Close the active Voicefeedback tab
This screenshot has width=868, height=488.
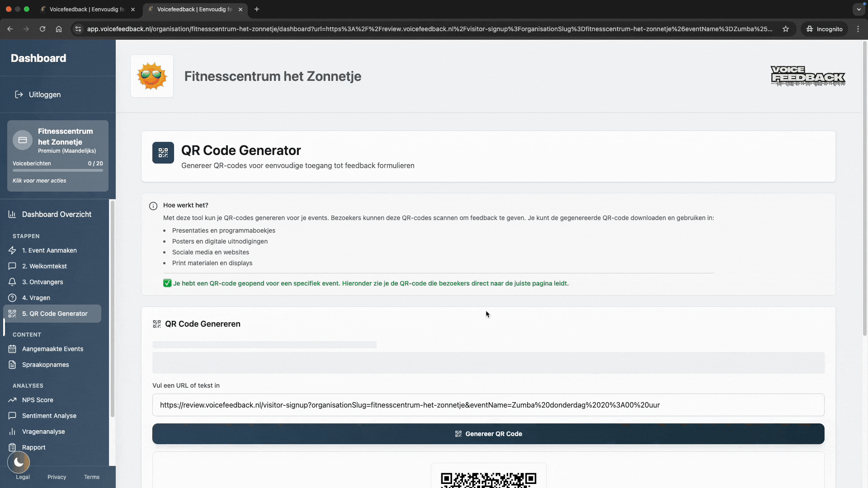click(241, 9)
